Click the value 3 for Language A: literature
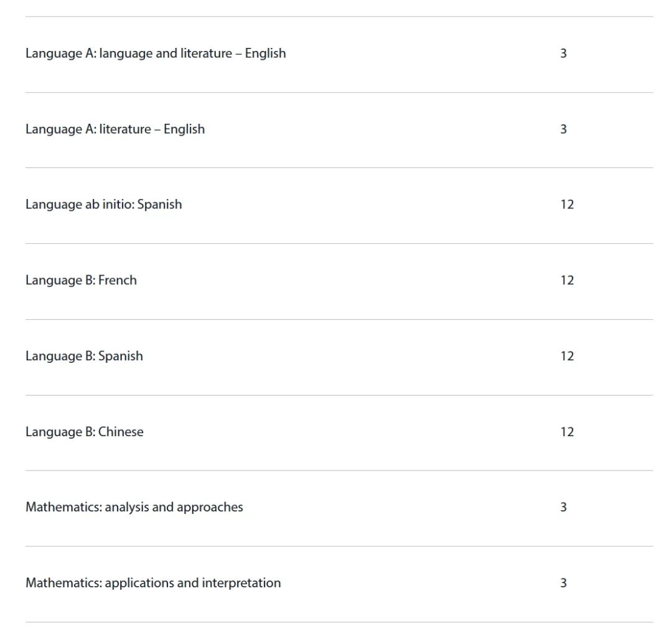Image resolution: width=672 pixels, height=634 pixels. 564,129
